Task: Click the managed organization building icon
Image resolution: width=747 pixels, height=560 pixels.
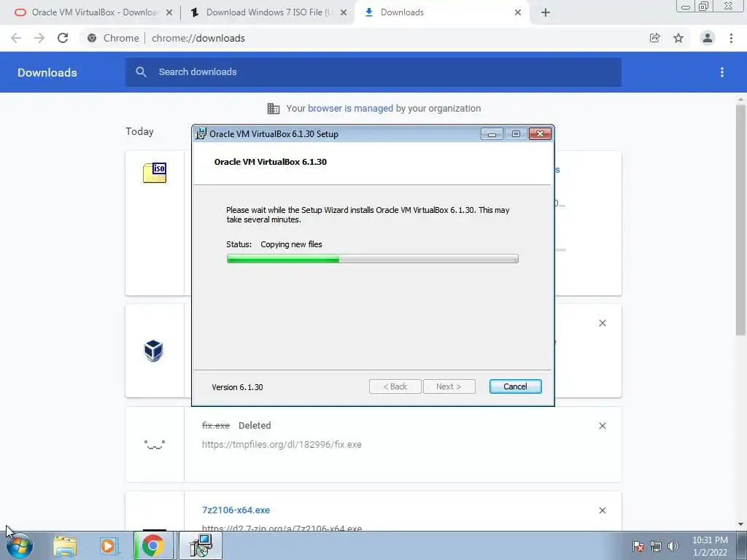Action: tap(274, 109)
